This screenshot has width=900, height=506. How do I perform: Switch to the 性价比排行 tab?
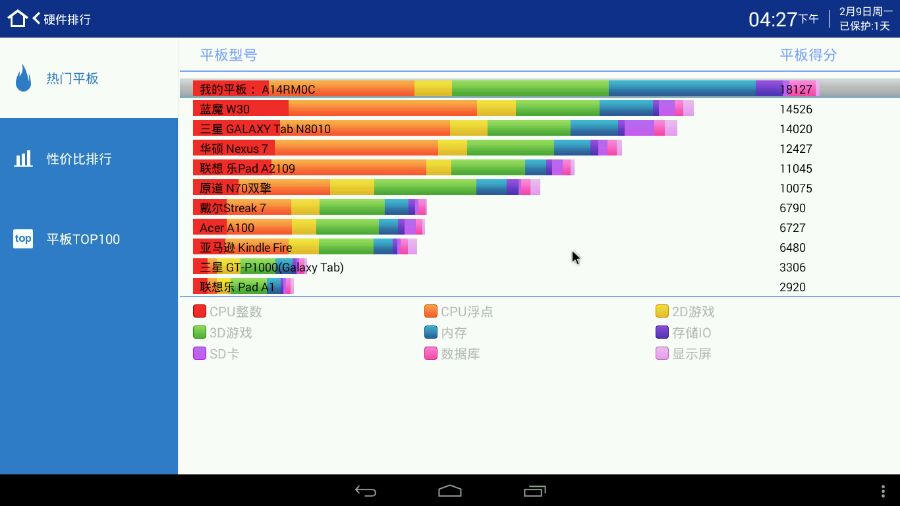click(89, 158)
